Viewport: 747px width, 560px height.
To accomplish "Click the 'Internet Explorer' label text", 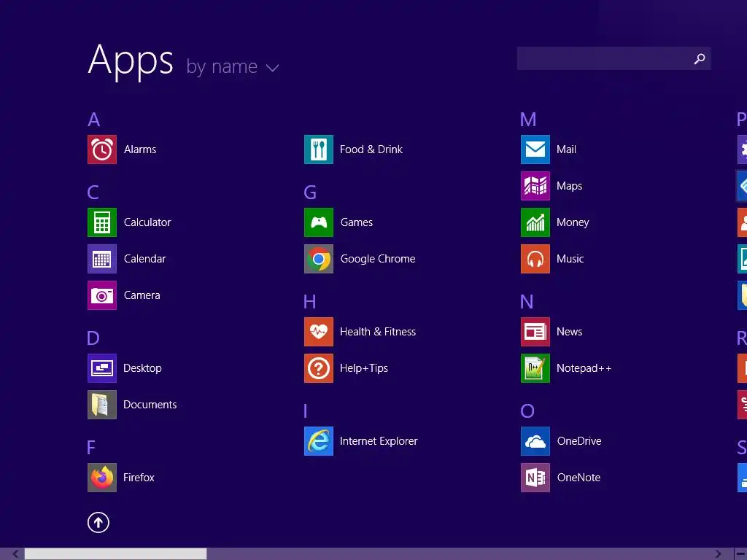I will click(379, 441).
